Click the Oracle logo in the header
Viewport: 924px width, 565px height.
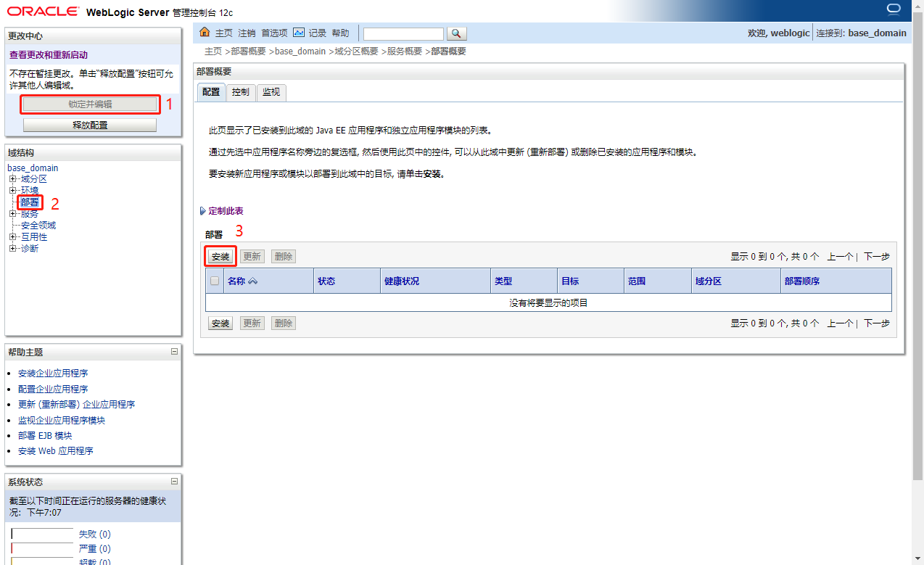(x=43, y=11)
